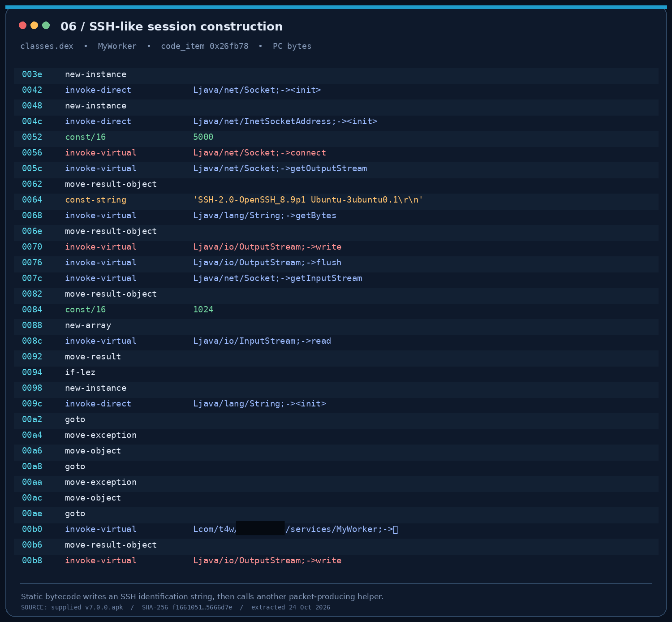Select the offset 00b6 cell
Screen dimensions: 672x622
pyautogui.click(x=32, y=545)
